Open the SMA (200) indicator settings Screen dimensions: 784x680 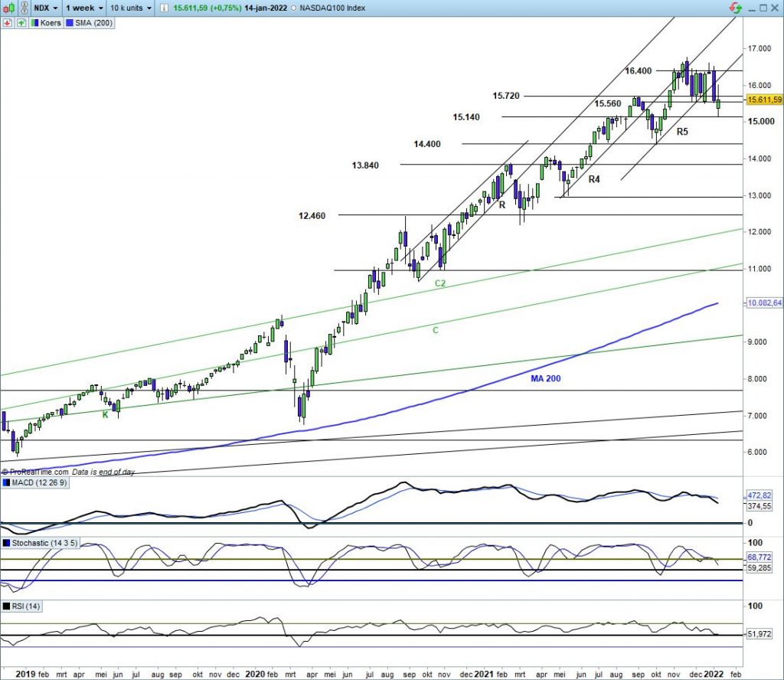pos(93,24)
